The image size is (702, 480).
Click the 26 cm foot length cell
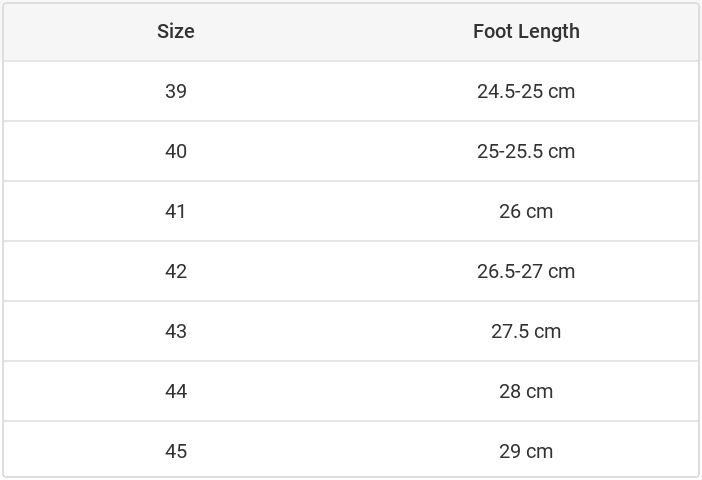click(526, 211)
